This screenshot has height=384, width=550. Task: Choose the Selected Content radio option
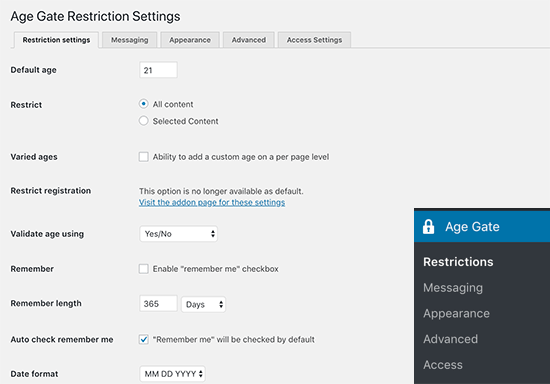143,121
